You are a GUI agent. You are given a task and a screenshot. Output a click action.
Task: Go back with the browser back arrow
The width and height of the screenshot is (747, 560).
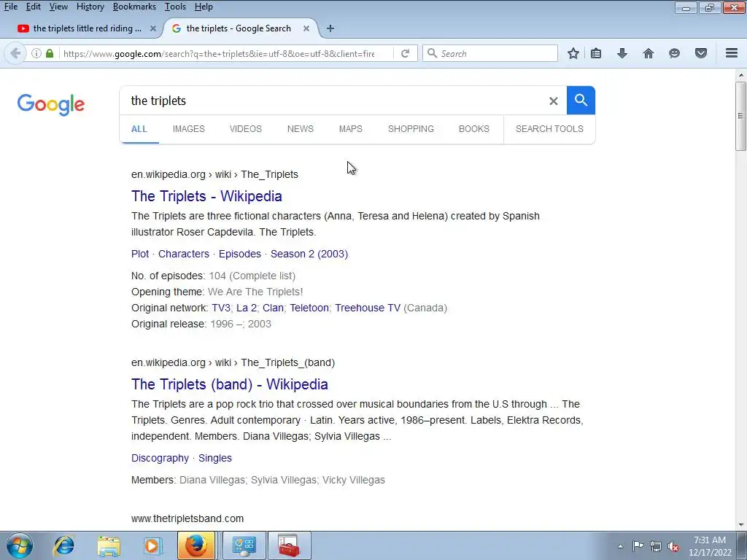pos(15,53)
